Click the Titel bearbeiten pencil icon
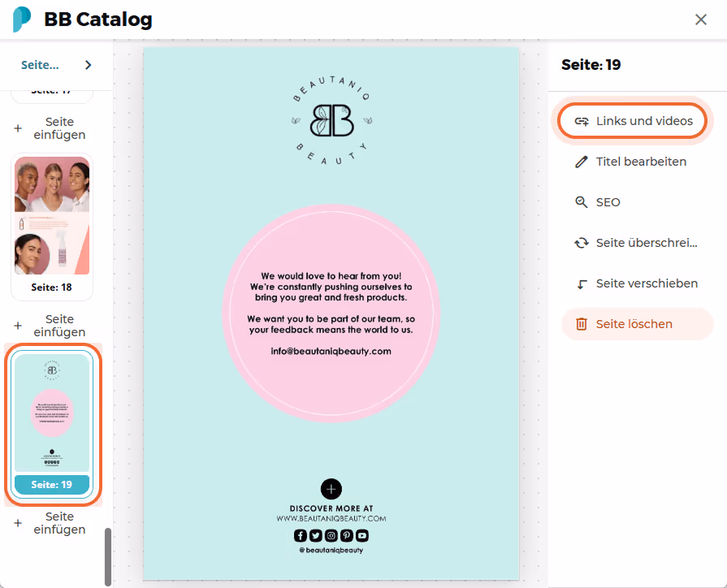 tap(581, 162)
